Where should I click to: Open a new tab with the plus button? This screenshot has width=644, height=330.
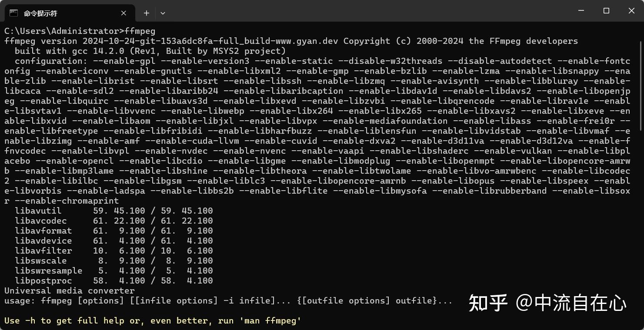tap(147, 13)
